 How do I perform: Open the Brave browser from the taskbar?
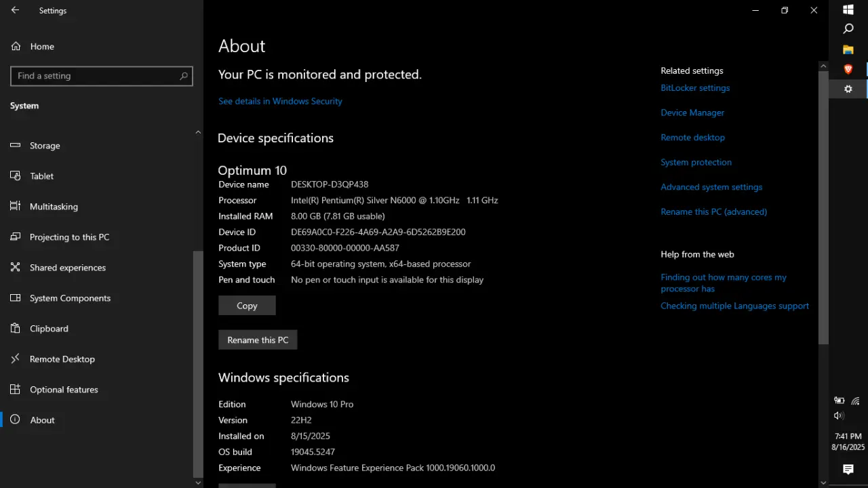(x=848, y=69)
